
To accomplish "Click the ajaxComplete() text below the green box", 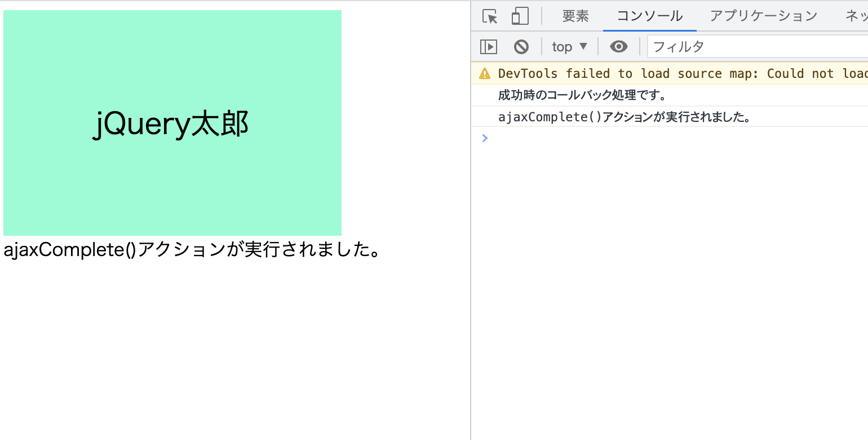I will [x=192, y=250].
